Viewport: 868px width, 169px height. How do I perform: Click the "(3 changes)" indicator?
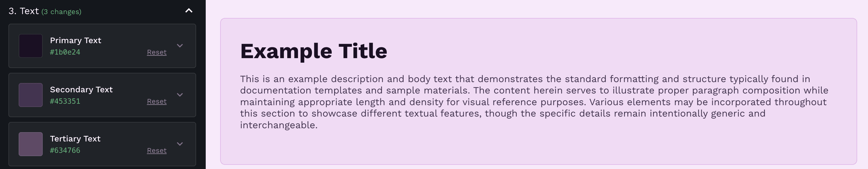61,12
